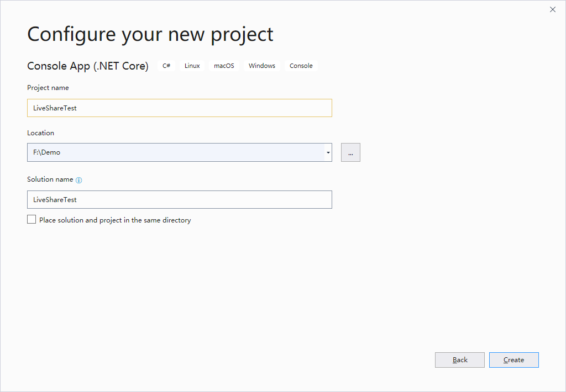Click the Create button
The width and height of the screenshot is (566, 392).
click(x=513, y=360)
